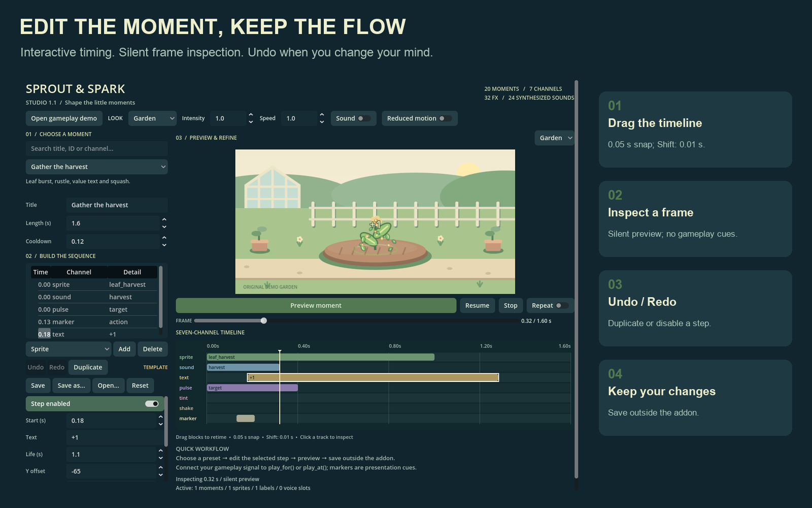Image resolution: width=812 pixels, height=508 pixels.
Task: Increase Length value with up arrow
Action: (x=164, y=219)
